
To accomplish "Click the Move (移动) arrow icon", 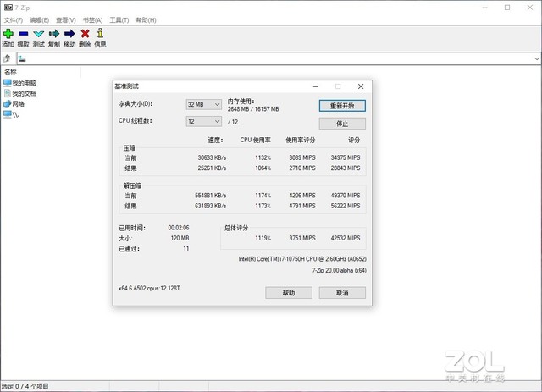I will (x=69, y=34).
